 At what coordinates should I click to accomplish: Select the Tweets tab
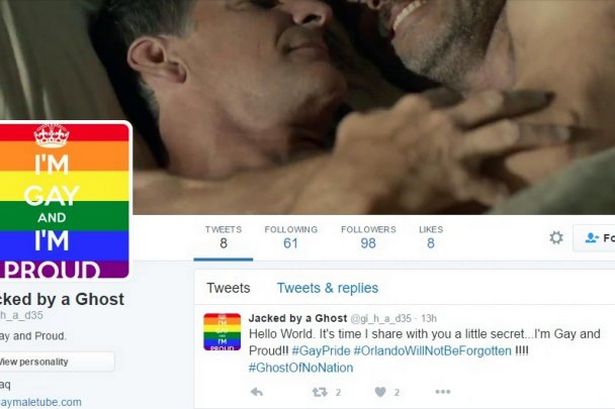228,288
